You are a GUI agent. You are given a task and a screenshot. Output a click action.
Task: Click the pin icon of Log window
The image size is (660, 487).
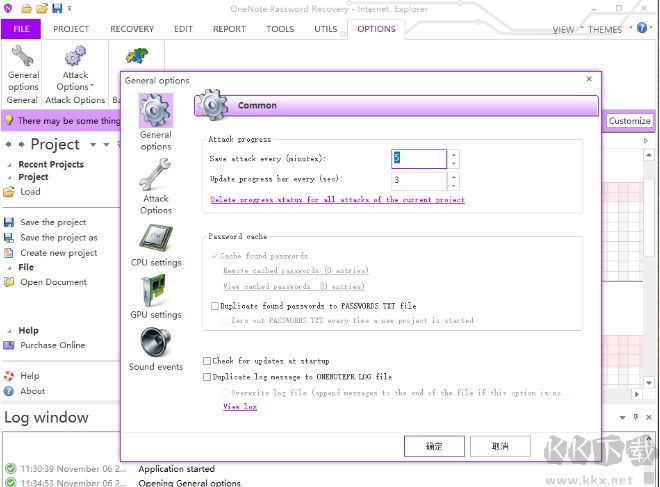[636, 417]
